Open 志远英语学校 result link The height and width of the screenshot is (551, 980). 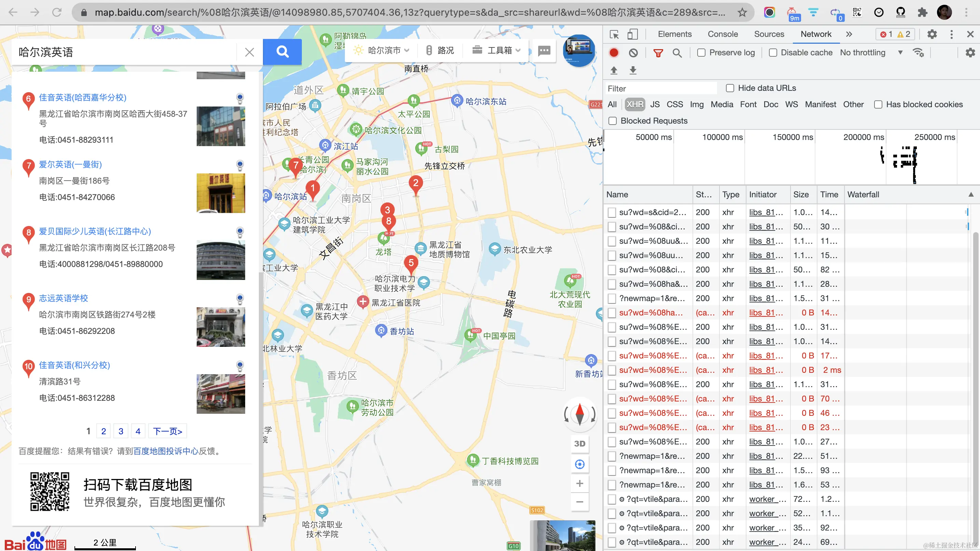(x=63, y=298)
